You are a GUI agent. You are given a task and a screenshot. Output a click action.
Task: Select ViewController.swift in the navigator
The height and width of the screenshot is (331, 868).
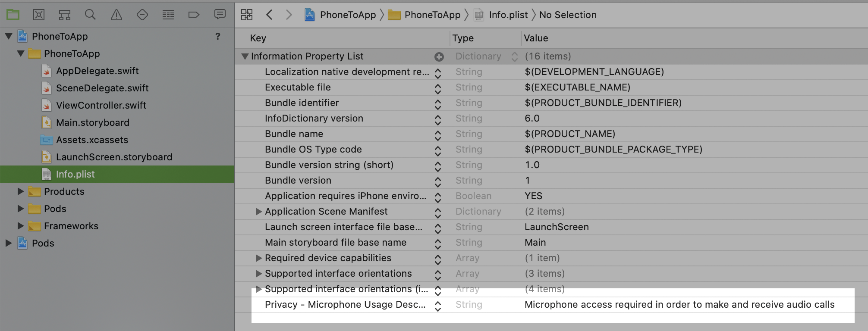(x=101, y=105)
